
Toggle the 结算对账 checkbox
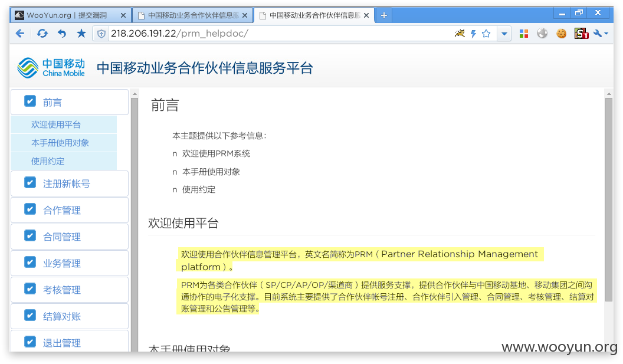(x=30, y=315)
